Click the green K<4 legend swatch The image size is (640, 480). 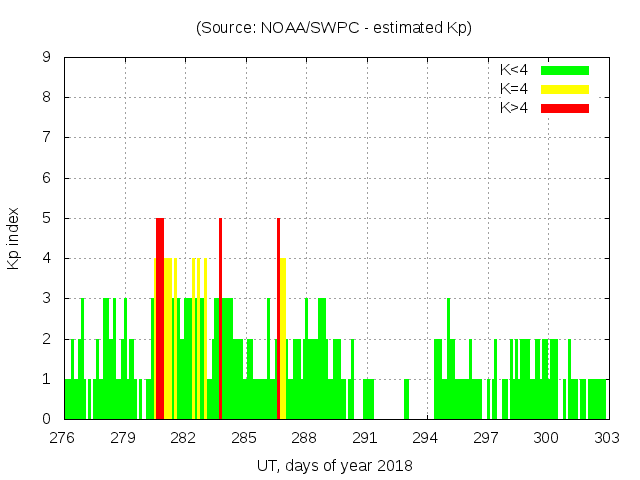coord(565,70)
